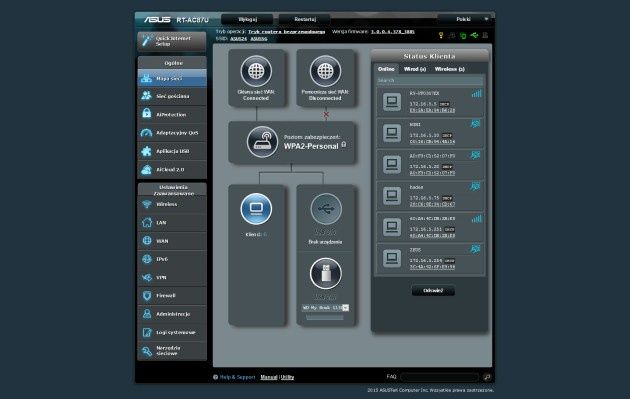Viewport: 630px width, 399px height.
Task: Click Help & Support link
Action: pyautogui.click(x=237, y=377)
